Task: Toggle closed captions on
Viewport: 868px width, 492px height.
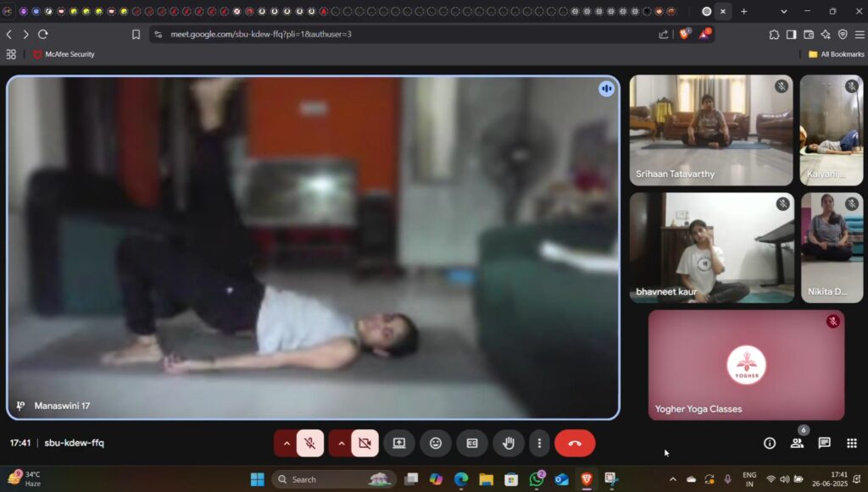Action: (472, 443)
